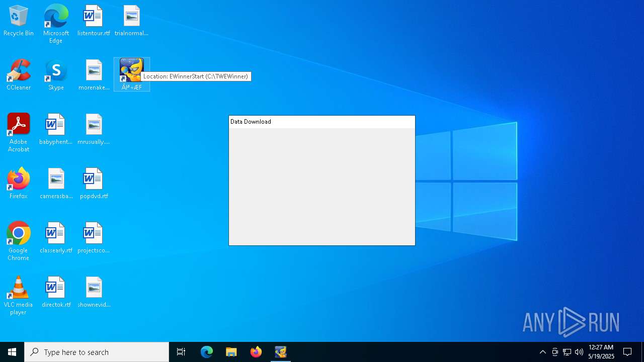This screenshot has height=362, width=644.
Task: Select babyphent document on desktop
Action: click(56, 129)
